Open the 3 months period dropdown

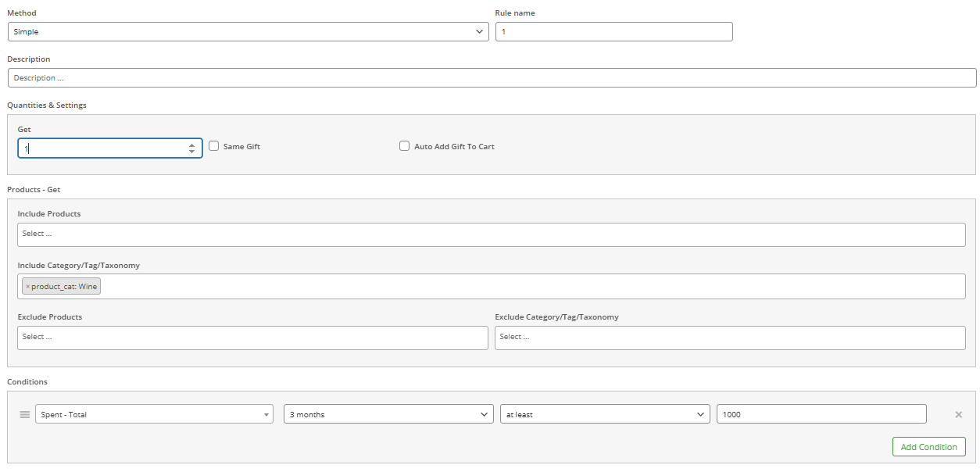[x=388, y=414]
